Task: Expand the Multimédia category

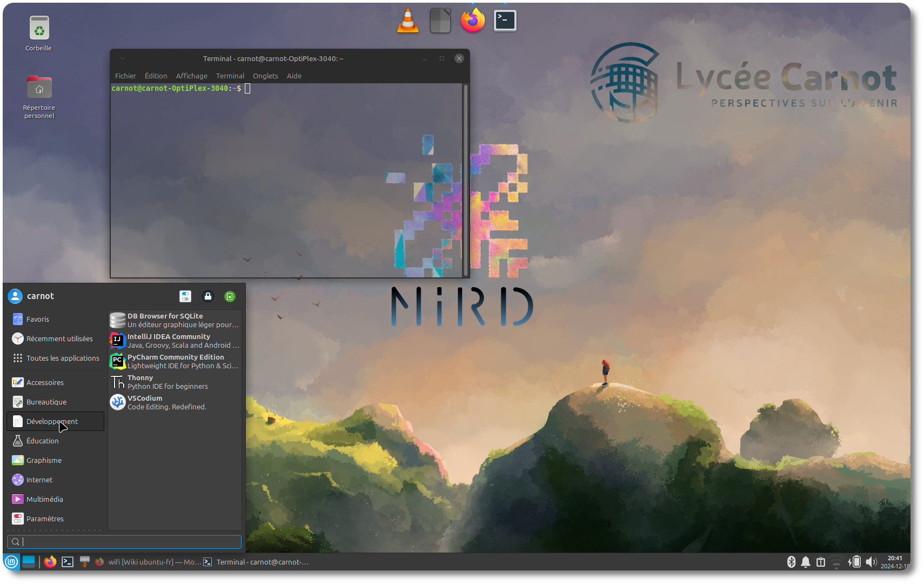Action: click(x=44, y=499)
